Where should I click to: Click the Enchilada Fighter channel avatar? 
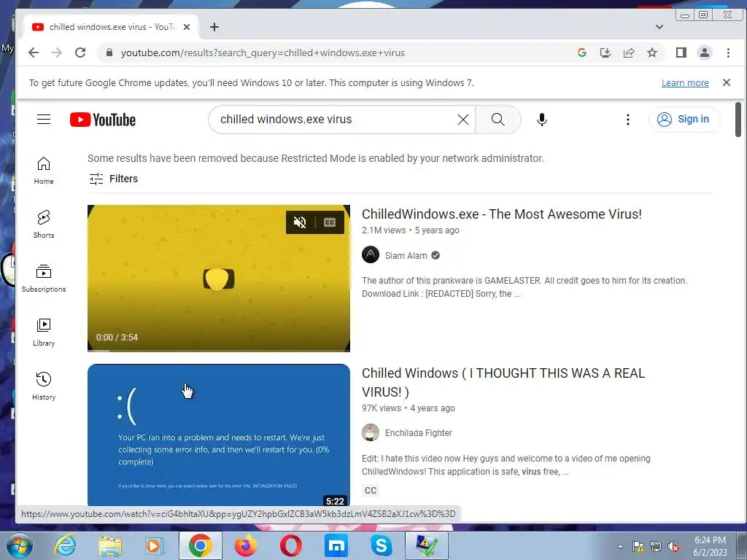coord(371,432)
